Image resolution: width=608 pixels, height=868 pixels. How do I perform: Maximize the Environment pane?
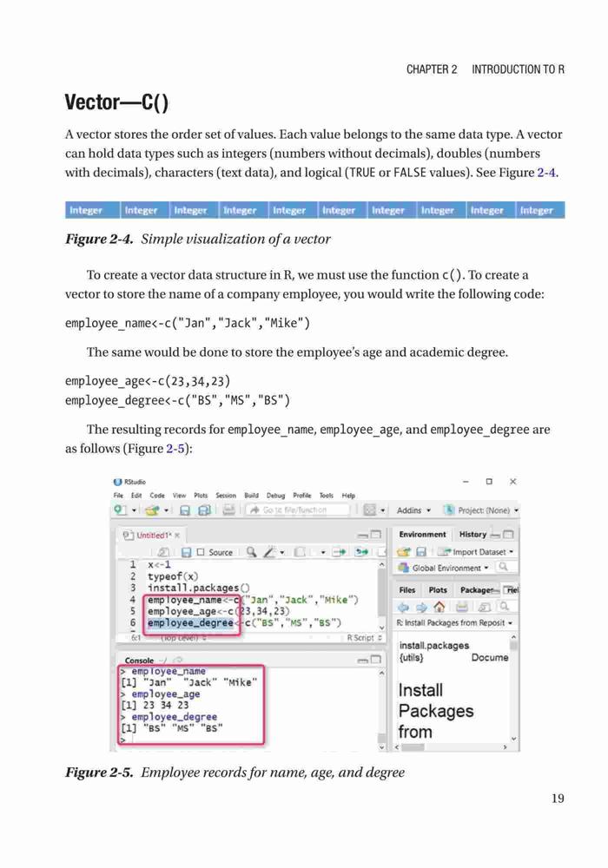coord(508,535)
